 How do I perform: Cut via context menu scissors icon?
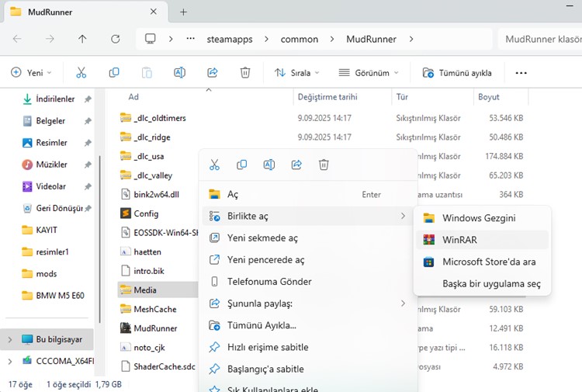point(214,165)
